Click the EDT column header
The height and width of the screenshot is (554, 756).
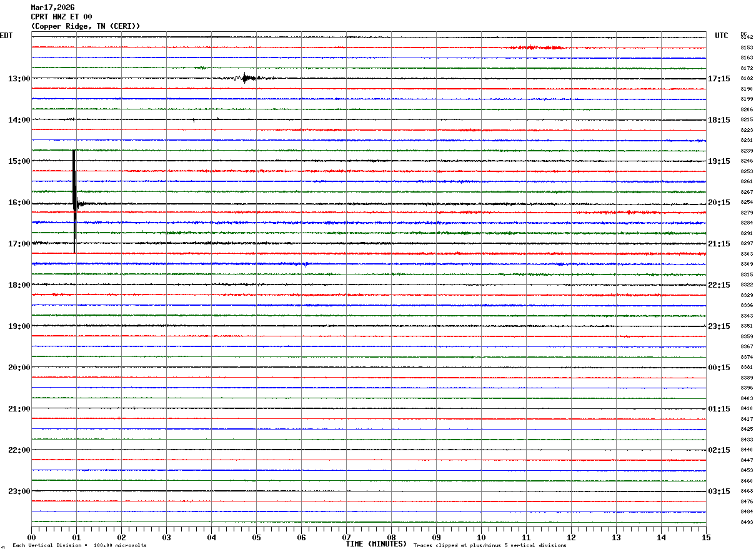(6, 36)
